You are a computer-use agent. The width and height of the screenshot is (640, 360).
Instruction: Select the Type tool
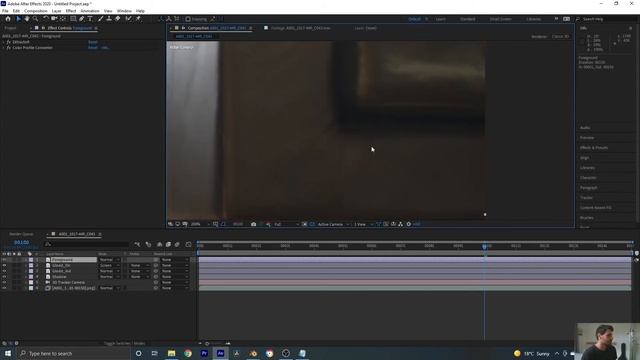coord(90,19)
